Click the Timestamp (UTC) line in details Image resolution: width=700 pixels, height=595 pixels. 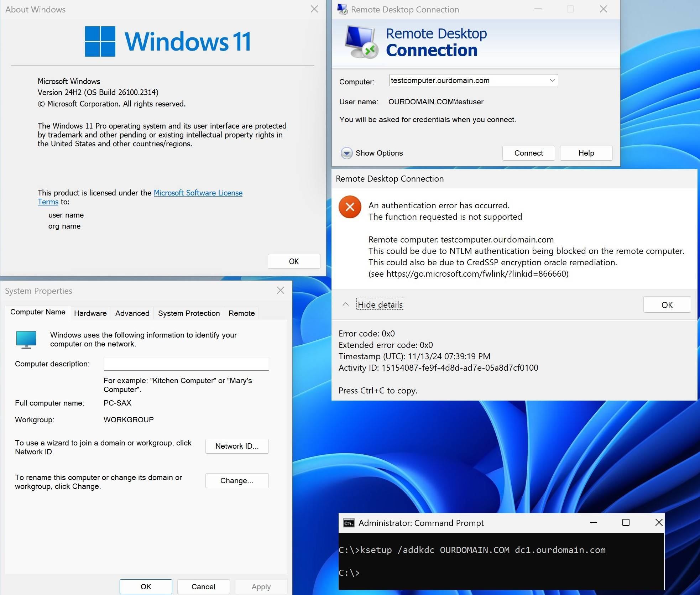coord(414,356)
